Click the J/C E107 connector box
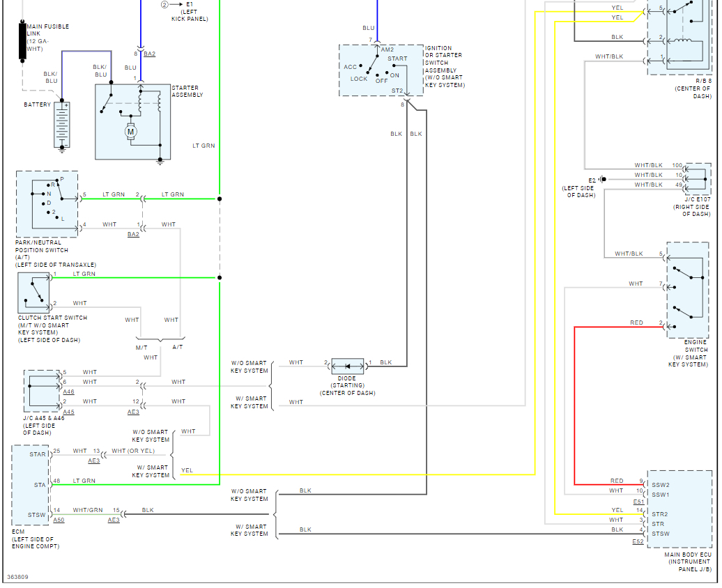The width and height of the screenshot is (722, 588). click(x=698, y=178)
